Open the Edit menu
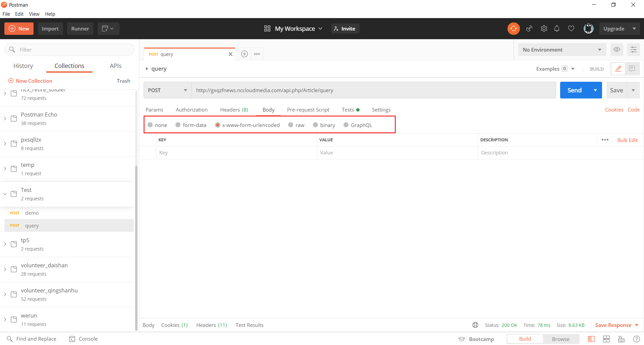 coord(19,14)
